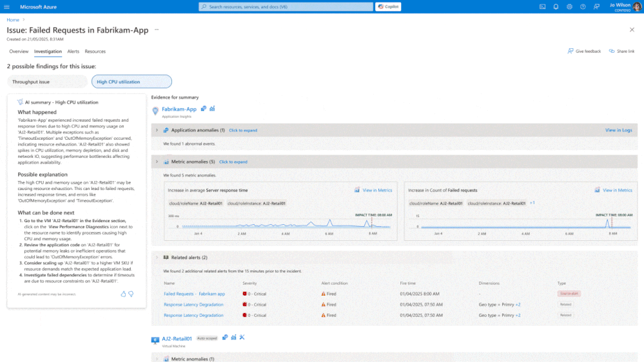Open Failed Requests - Fabrikam app alert

pos(194,294)
